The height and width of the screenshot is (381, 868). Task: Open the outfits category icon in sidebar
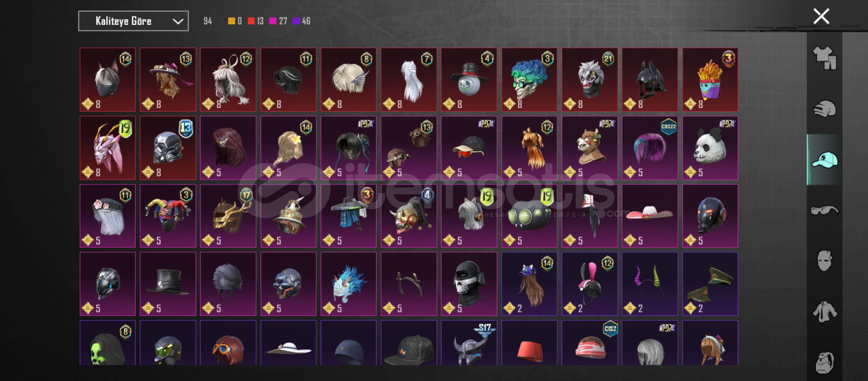824,58
